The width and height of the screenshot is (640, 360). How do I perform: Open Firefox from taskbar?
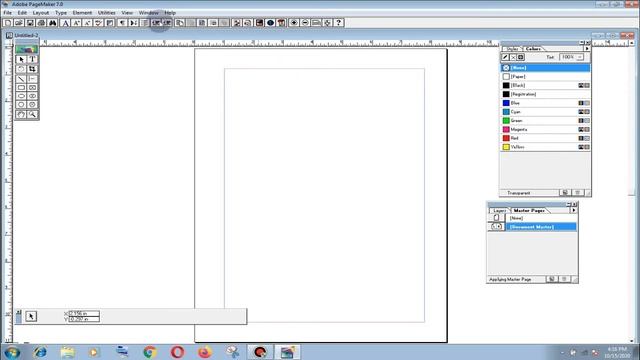205,352
